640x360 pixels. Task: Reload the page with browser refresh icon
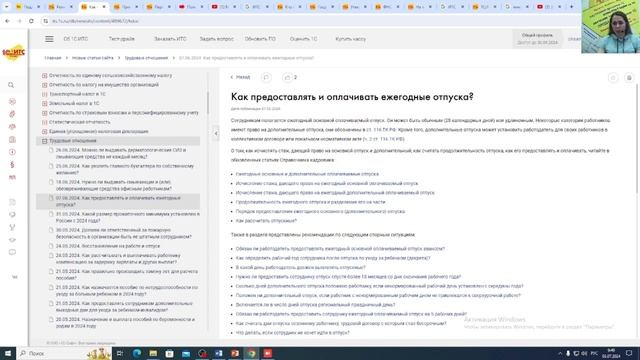click(31, 21)
